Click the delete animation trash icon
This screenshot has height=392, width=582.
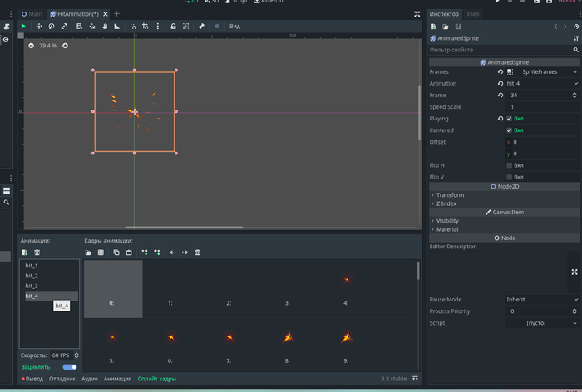(37, 252)
